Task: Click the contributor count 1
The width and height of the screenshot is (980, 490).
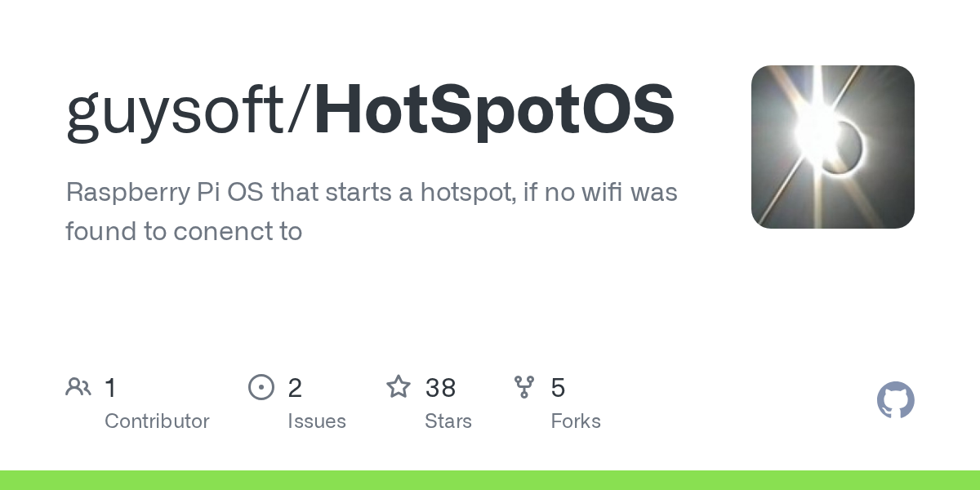Action: [x=111, y=388]
